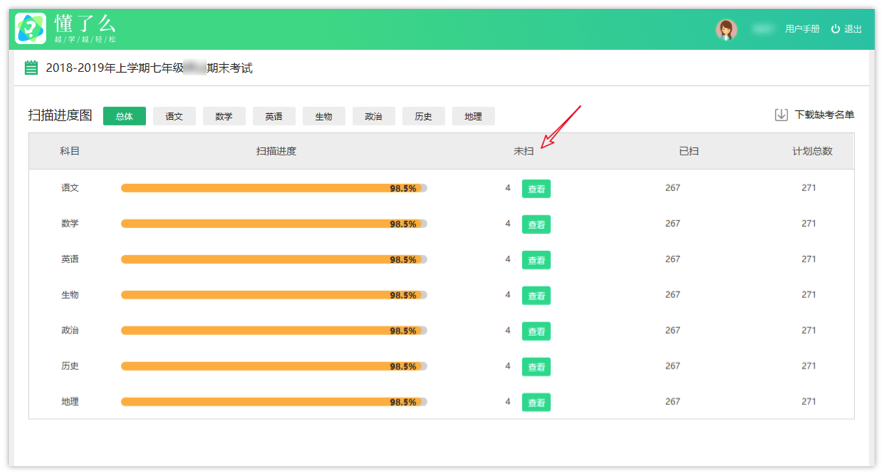Click the 生物 scan progress bar

pyautogui.click(x=274, y=295)
